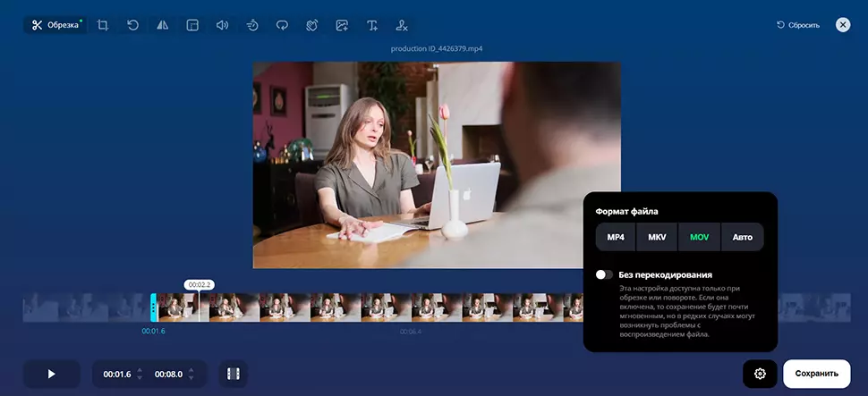Click the video preview image
Image resolution: width=868 pixels, height=396 pixels.
[437, 164]
